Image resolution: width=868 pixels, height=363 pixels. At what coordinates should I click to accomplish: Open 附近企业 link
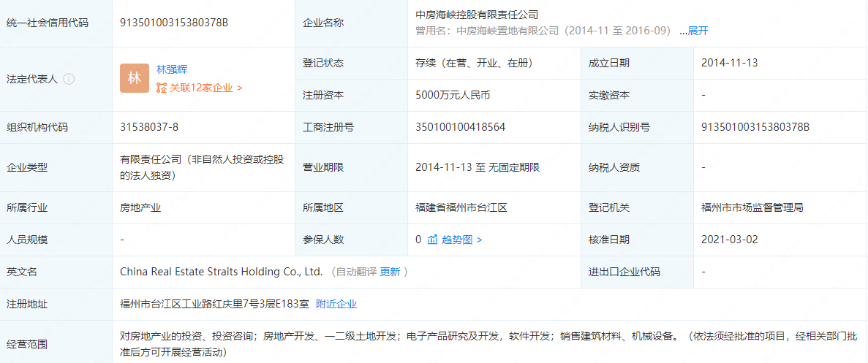click(336, 304)
